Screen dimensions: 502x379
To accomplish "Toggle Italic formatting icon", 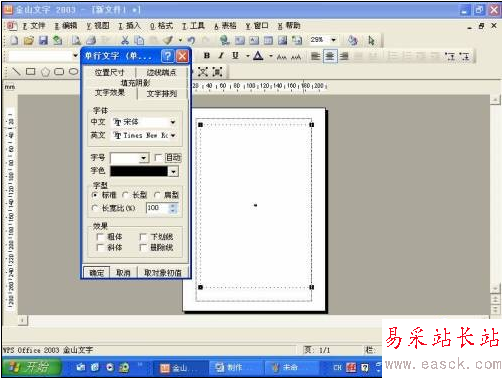I will pos(221,56).
